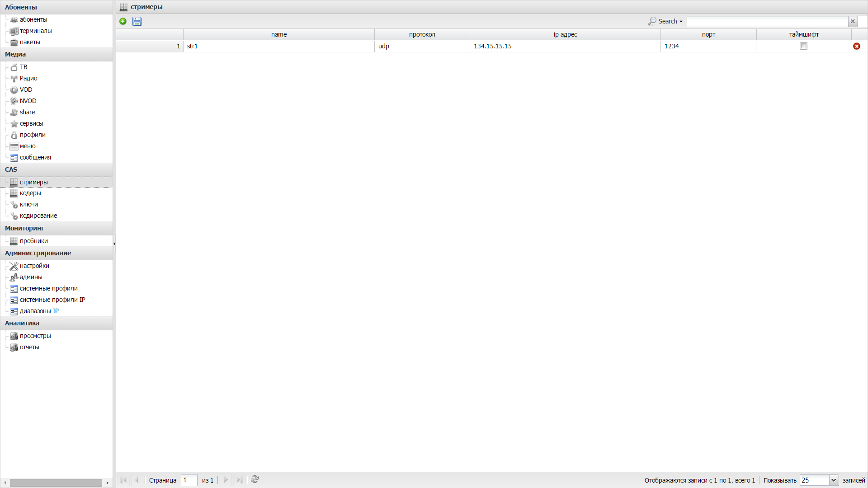Click the delete icon for str1 row
Image resolution: width=868 pixels, height=488 pixels.
(x=857, y=46)
